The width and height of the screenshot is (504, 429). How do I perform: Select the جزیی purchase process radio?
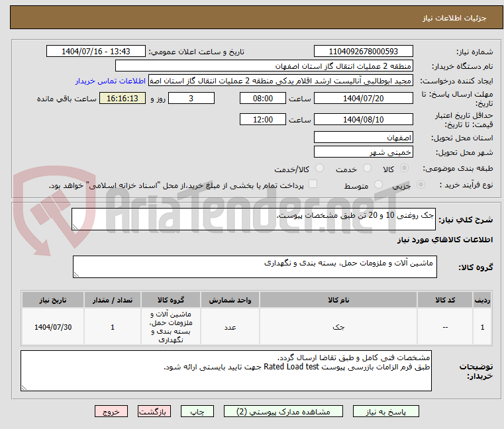point(421,185)
